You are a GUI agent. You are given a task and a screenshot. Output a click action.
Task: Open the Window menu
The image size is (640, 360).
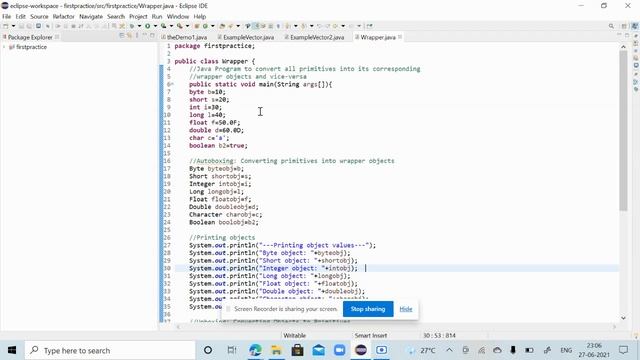178,16
